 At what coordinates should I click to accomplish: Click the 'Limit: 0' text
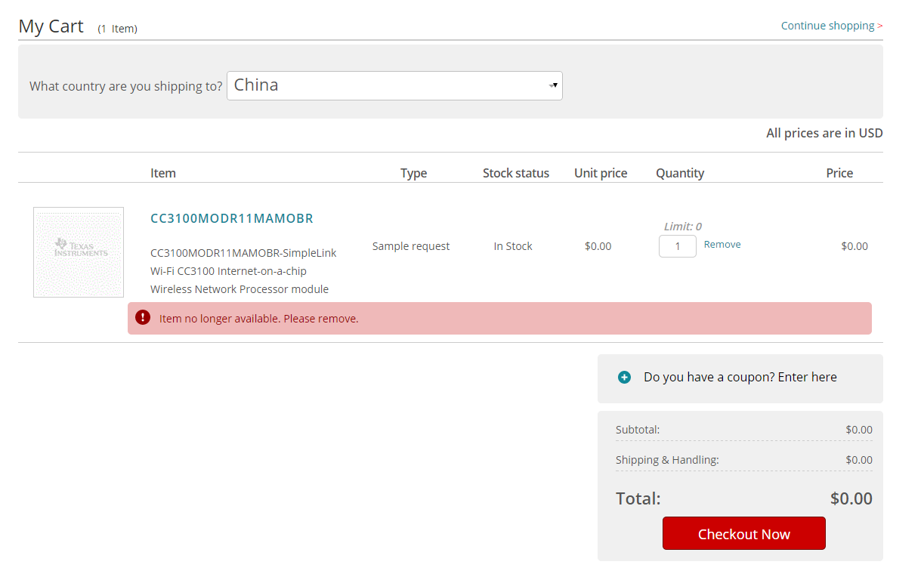click(683, 226)
